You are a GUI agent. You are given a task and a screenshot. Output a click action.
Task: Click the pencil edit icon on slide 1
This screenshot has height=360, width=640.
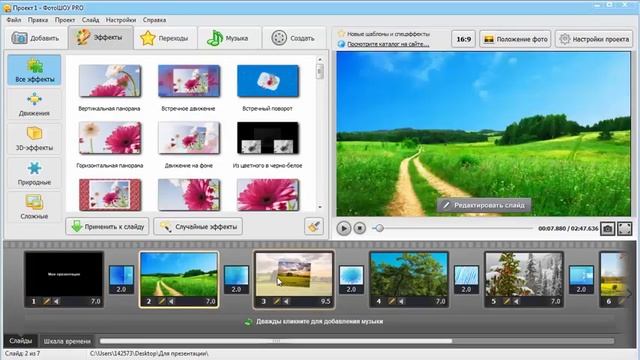47,301
